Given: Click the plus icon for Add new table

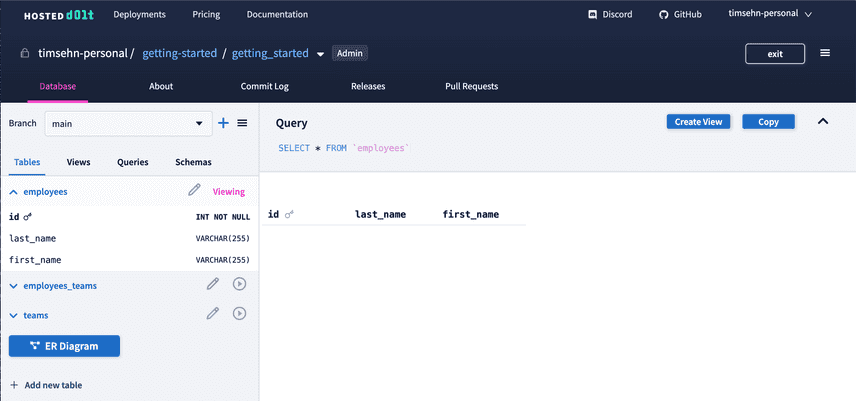Looking at the screenshot, I should (14, 385).
